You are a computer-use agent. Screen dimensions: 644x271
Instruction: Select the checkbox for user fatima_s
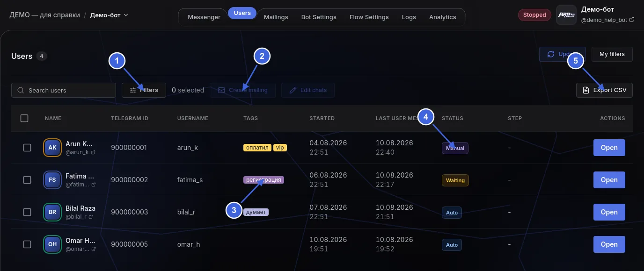[x=27, y=180]
